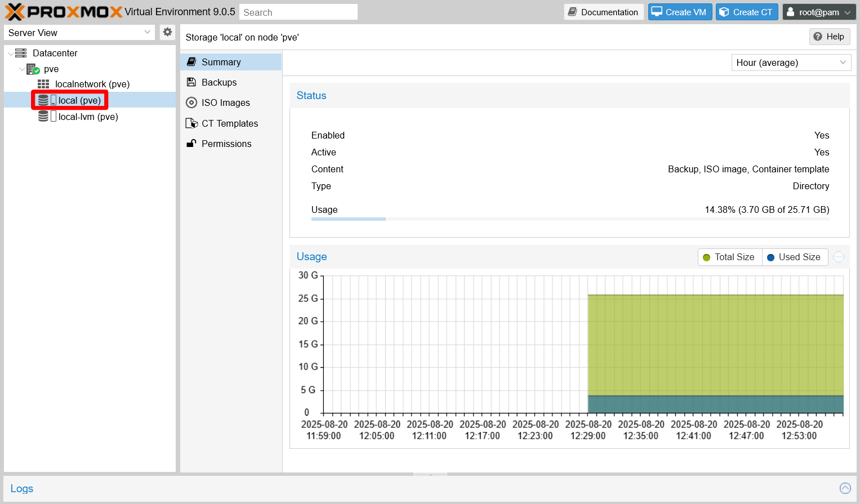This screenshot has width=860, height=504.
Task: Click the pve node icon with green check
Action: tap(33, 69)
